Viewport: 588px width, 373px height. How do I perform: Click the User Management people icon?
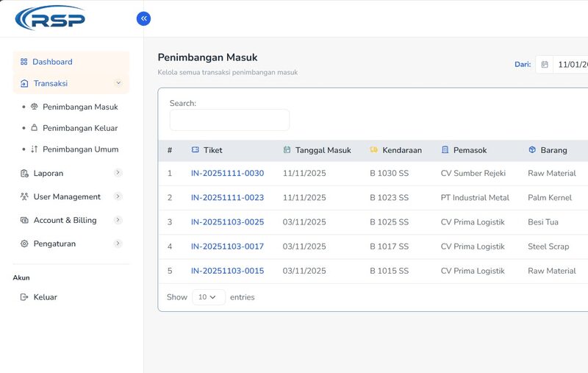24,196
